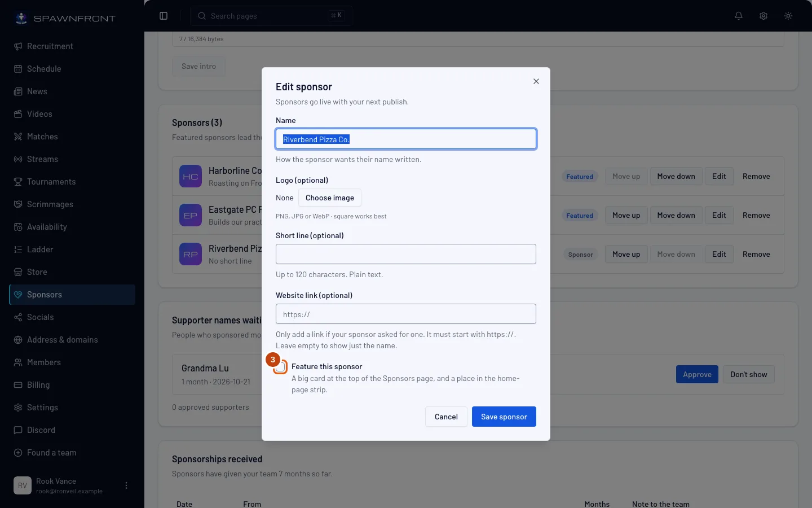Click the EP sponsor avatar for Eastgate
The image size is (812, 508).
coord(191,215)
